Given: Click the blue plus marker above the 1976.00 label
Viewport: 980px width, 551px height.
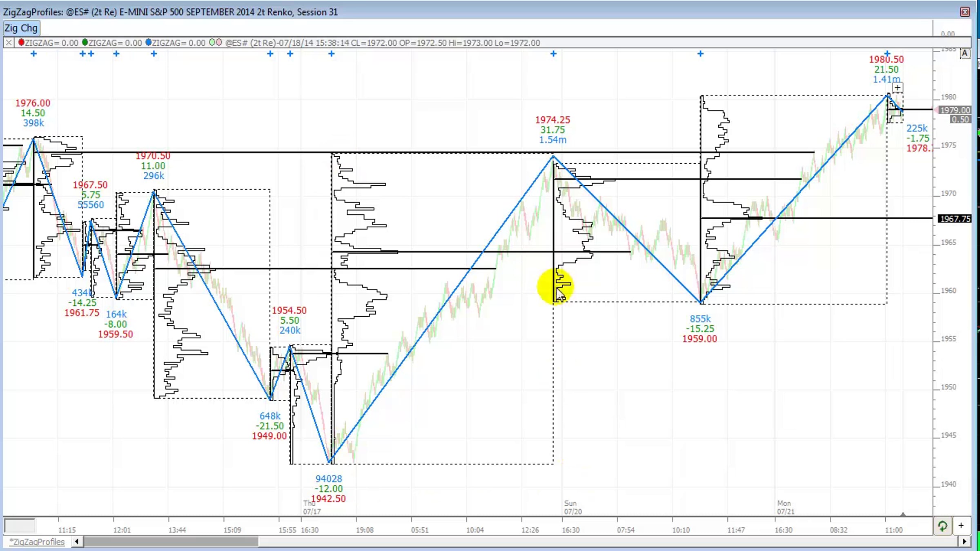Looking at the screenshot, I should coord(34,54).
